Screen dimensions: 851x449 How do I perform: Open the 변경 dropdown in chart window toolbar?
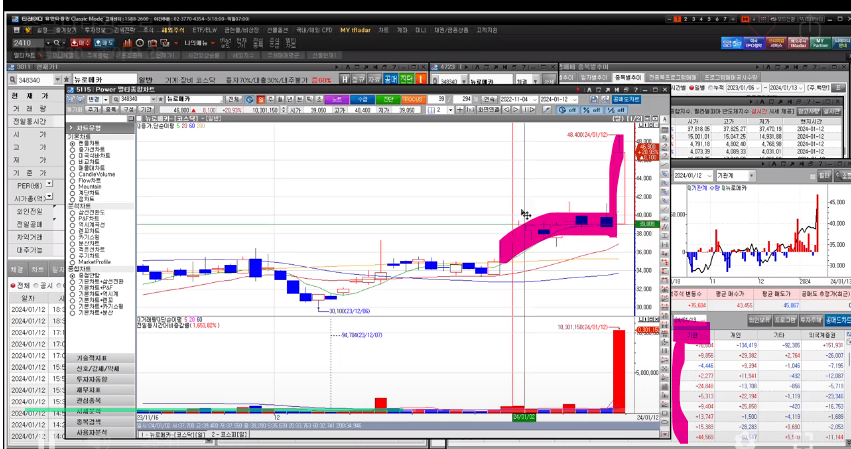pyautogui.click(x=106, y=99)
